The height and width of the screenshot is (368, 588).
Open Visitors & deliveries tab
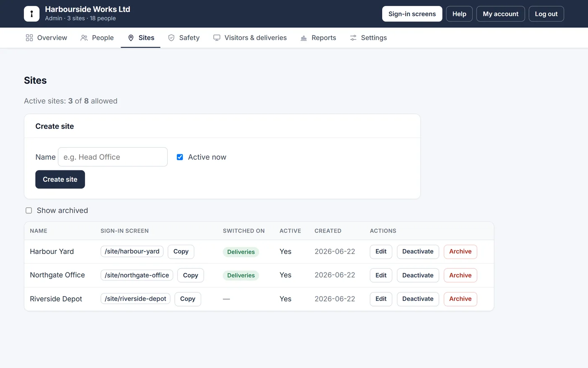coord(250,38)
